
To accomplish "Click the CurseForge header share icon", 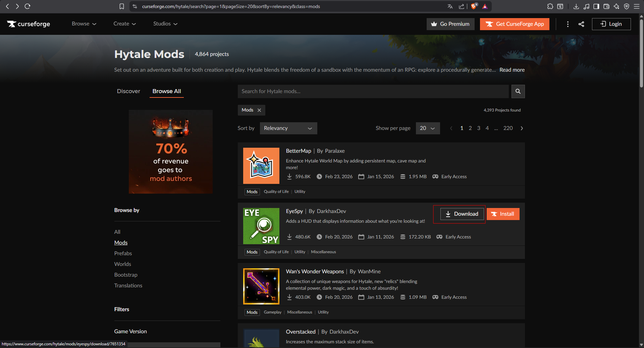I will [581, 24].
